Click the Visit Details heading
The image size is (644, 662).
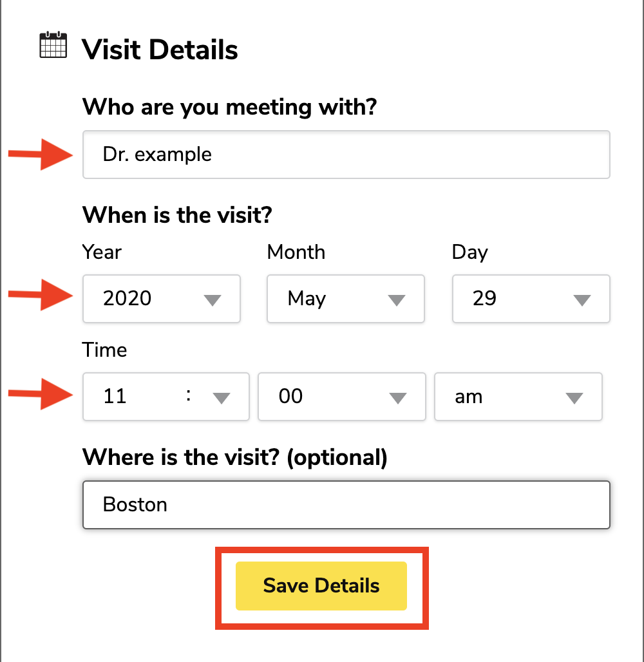click(160, 50)
